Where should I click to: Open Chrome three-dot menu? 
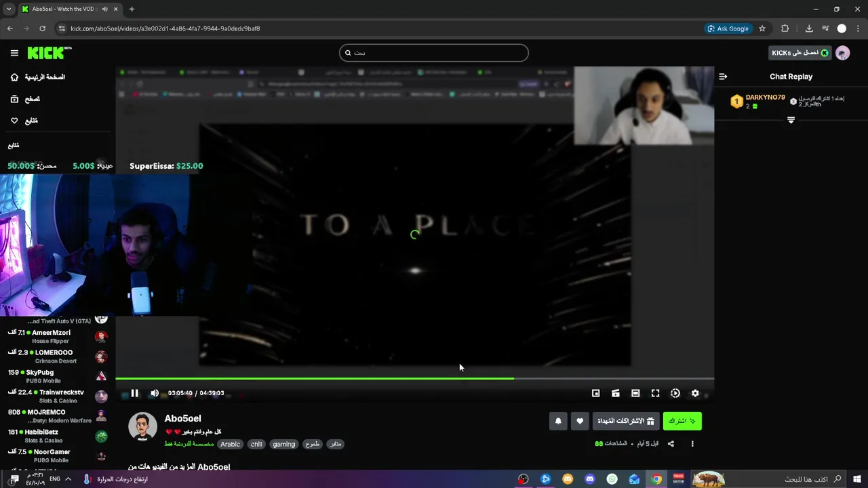(x=858, y=28)
